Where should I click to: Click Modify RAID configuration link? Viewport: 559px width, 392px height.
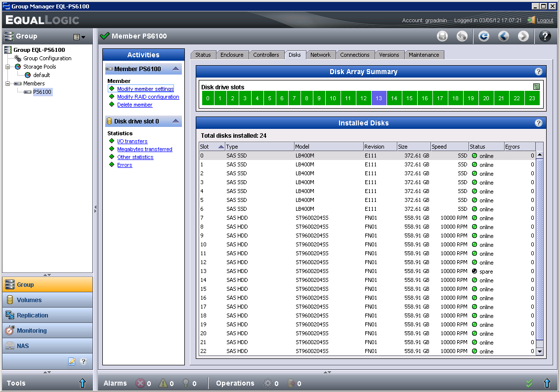[x=148, y=97]
